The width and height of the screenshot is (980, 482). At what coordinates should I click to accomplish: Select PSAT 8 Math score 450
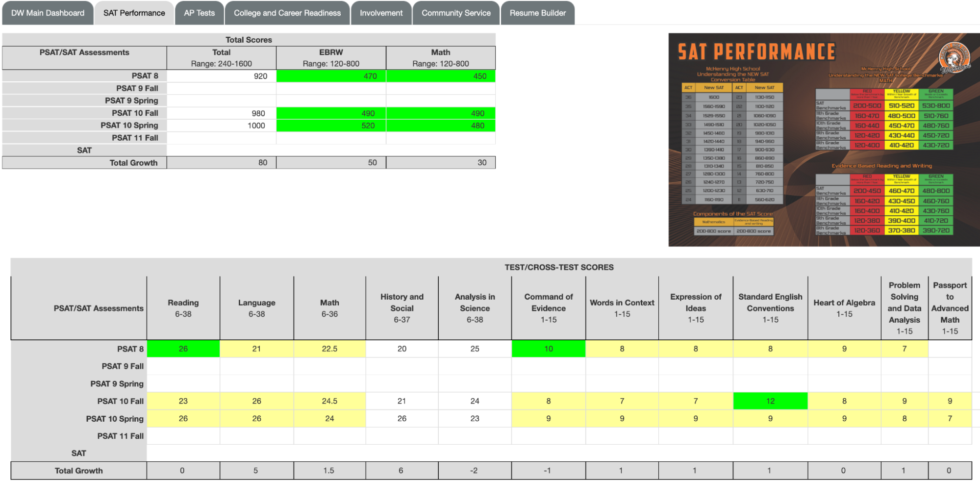click(x=441, y=76)
